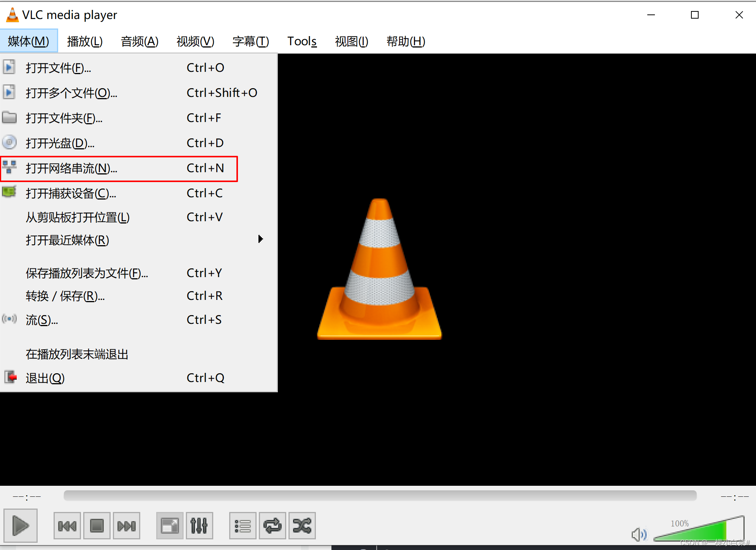Select 打开网络串流(N)... menu entry
This screenshot has width=756, height=550.
139,168
